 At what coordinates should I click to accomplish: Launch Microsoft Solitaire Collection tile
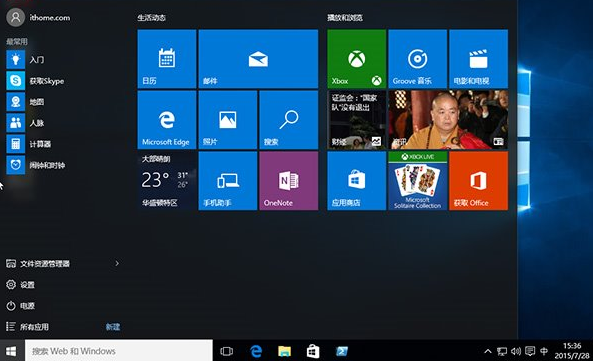[418, 181]
